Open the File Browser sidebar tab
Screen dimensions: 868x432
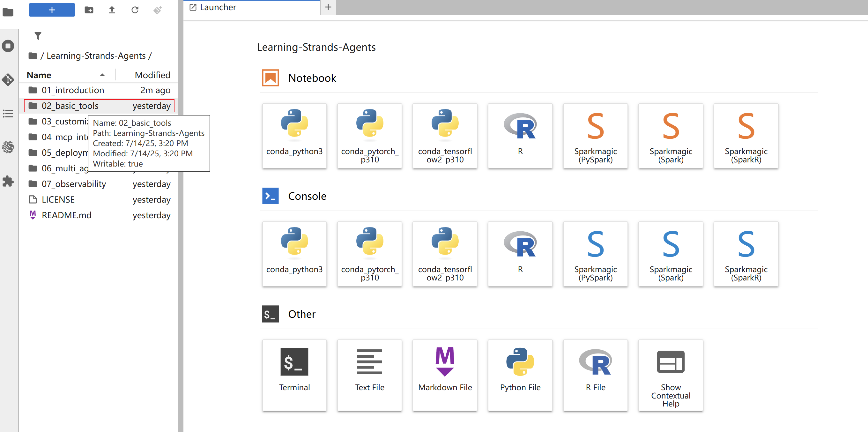click(x=8, y=12)
